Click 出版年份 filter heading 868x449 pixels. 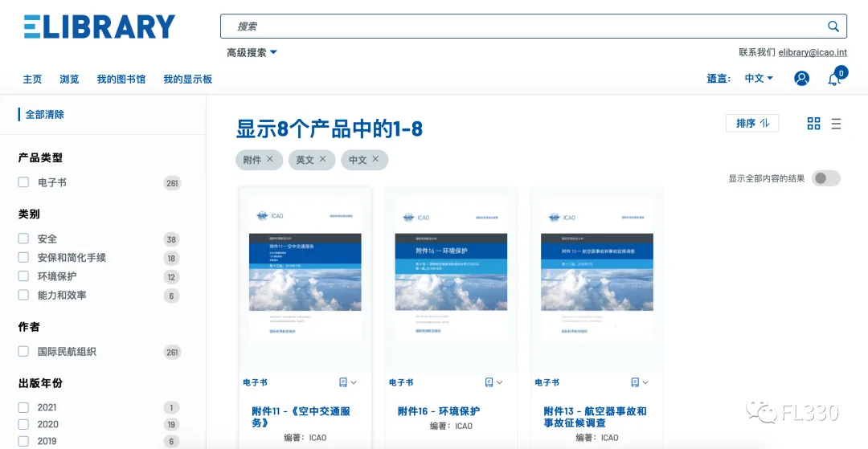tap(40, 383)
